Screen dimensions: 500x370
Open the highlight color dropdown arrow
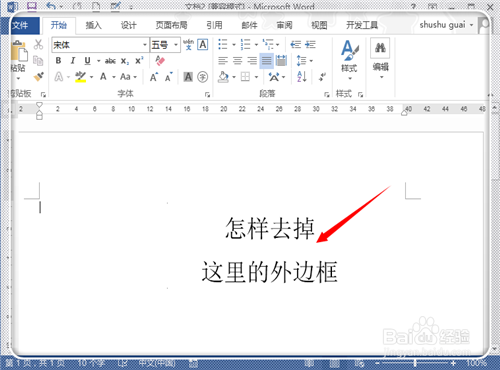(x=92, y=77)
